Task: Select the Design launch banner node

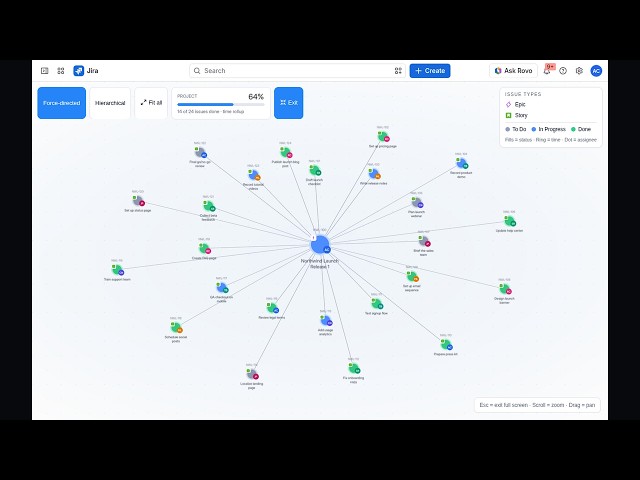Action: pyautogui.click(x=505, y=289)
